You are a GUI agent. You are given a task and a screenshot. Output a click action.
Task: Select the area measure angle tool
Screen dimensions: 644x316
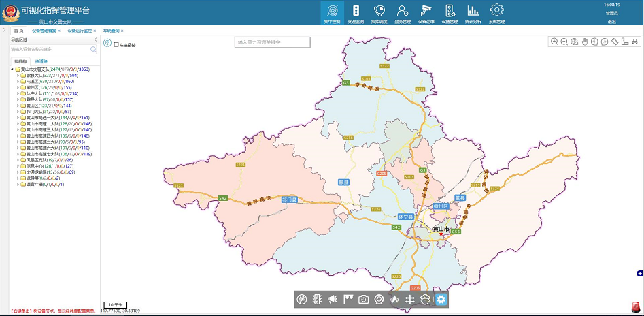625,42
